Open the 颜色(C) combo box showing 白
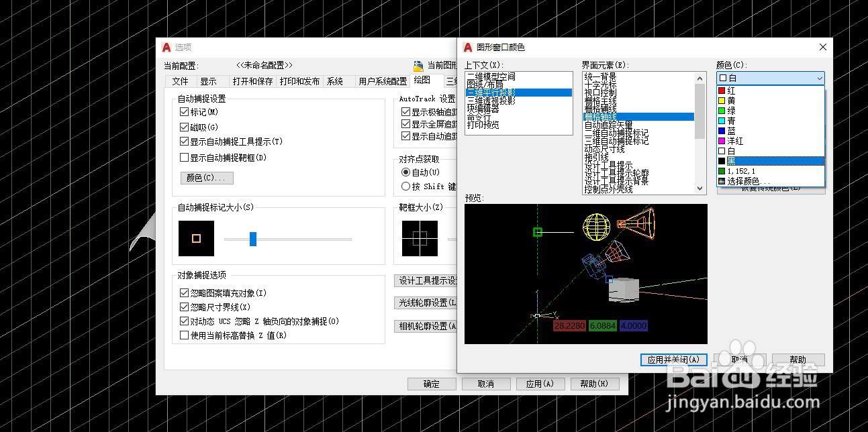868x432 pixels. point(771,78)
